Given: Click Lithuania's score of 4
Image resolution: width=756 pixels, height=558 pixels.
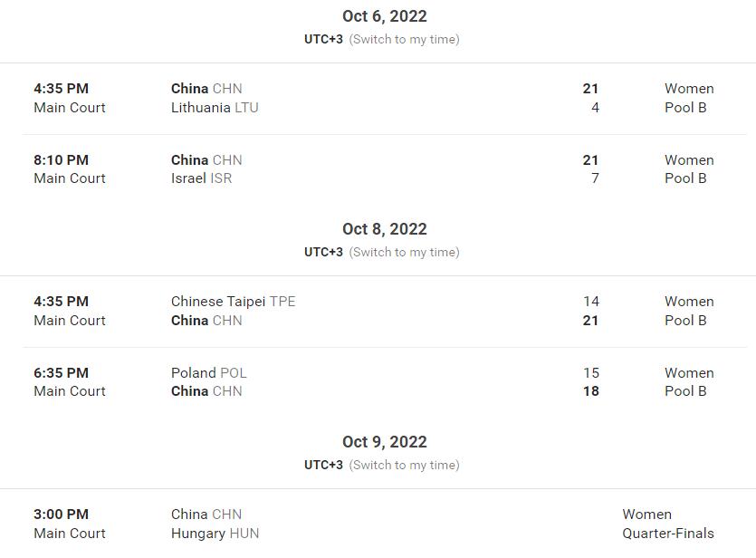Looking at the screenshot, I should click(595, 107).
